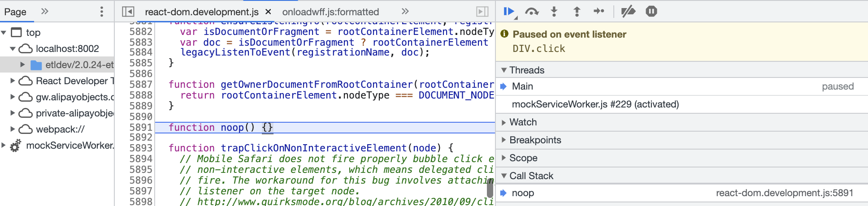This screenshot has width=868, height=206.
Task: Toggle pause on exceptions
Action: click(x=651, y=12)
